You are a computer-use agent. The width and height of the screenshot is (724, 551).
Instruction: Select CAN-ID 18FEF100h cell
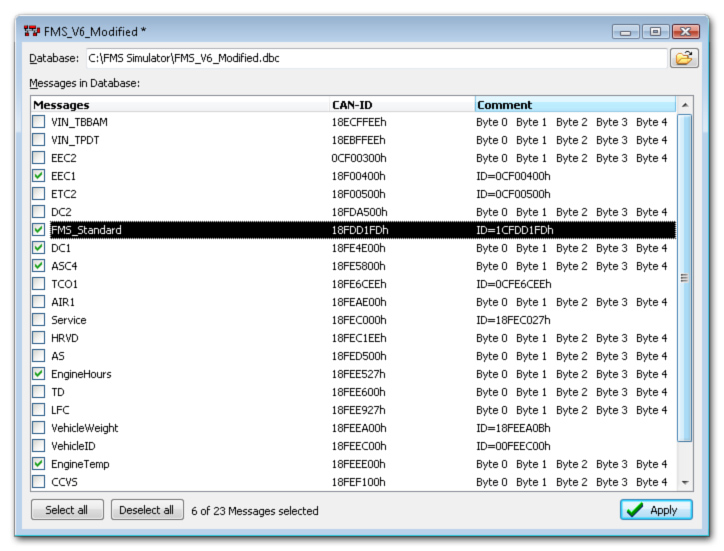tap(358, 482)
